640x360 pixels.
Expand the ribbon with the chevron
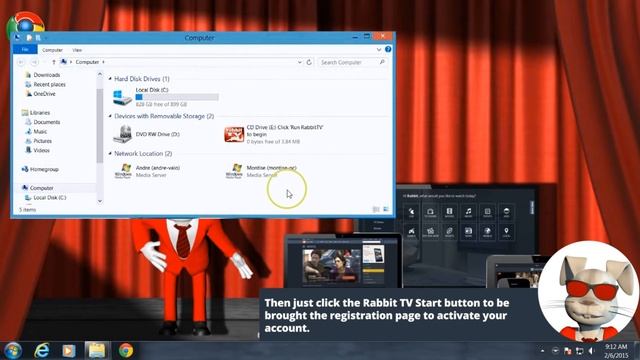click(x=379, y=49)
